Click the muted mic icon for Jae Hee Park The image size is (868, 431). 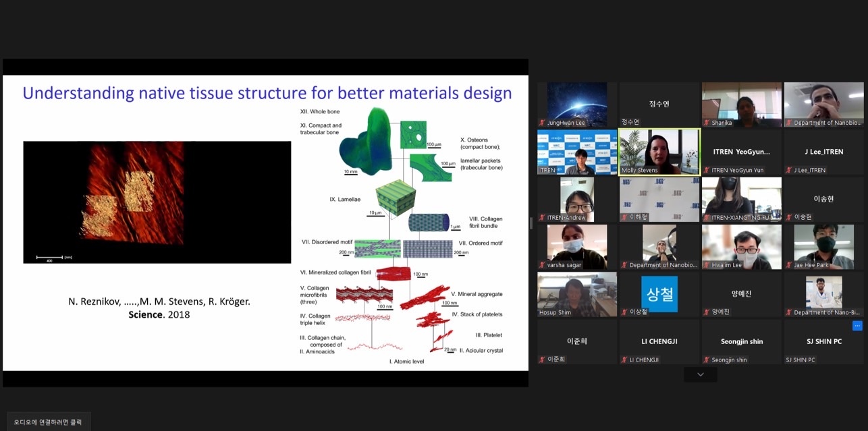(789, 265)
